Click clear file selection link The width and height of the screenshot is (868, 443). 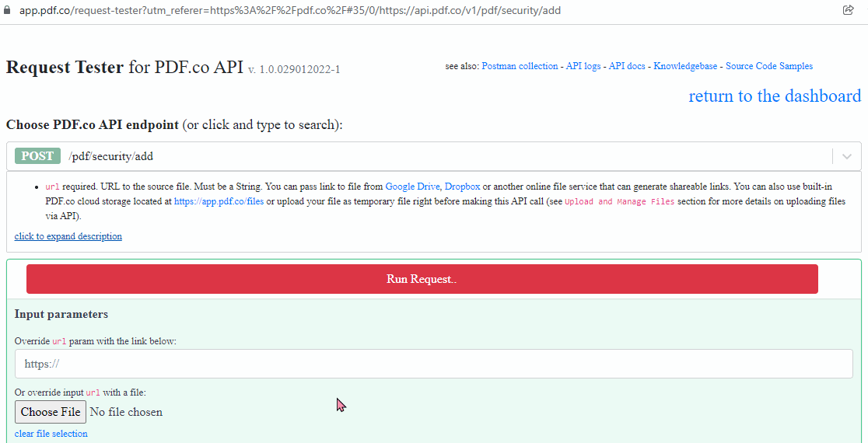pos(51,434)
